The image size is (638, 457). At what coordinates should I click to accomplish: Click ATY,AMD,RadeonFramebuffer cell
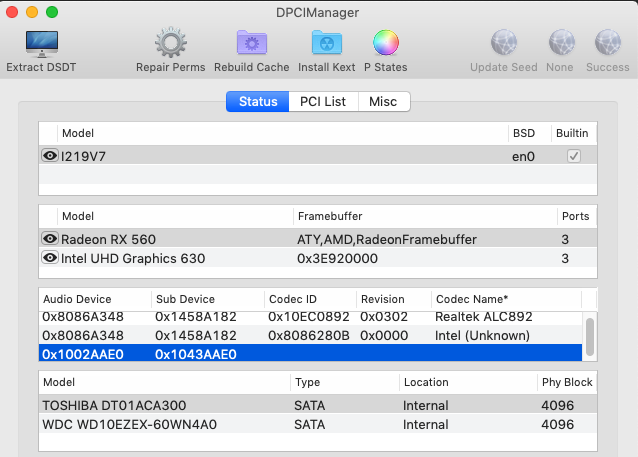pos(387,239)
